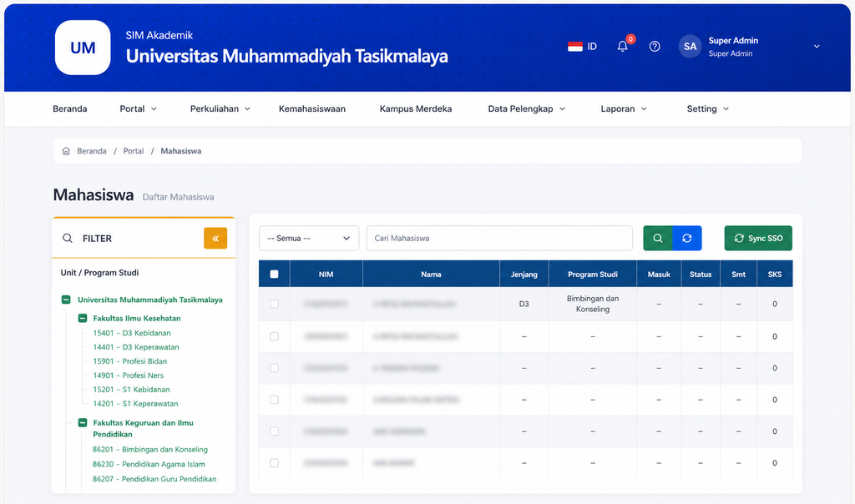Screen dimensions: 855x504
Task: Click the Jenjang column header
Action: pos(524,274)
